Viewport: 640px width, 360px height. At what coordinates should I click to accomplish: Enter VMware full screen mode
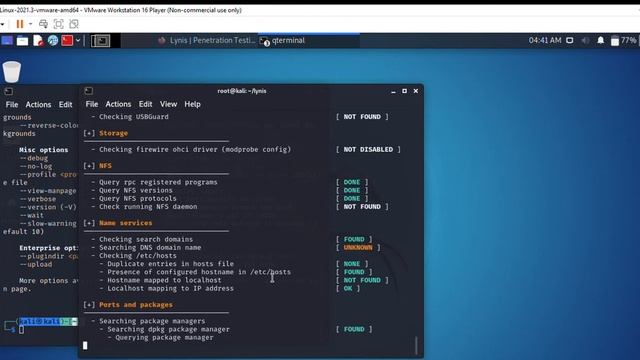coord(58,24)
